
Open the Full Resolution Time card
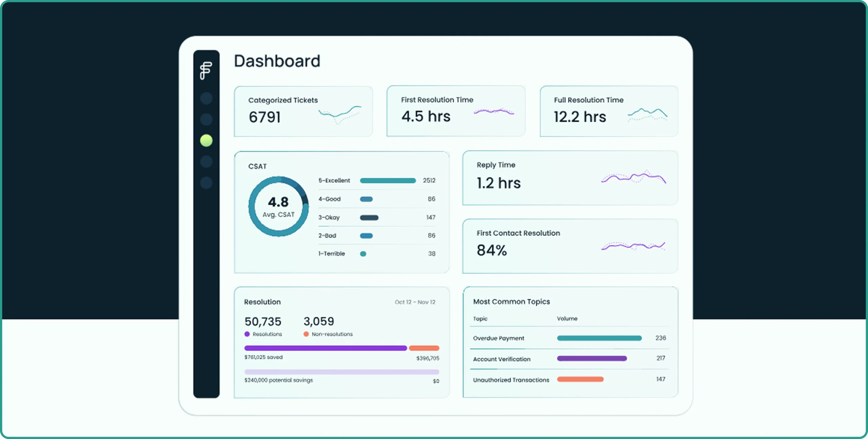click(x=609, y=111)
